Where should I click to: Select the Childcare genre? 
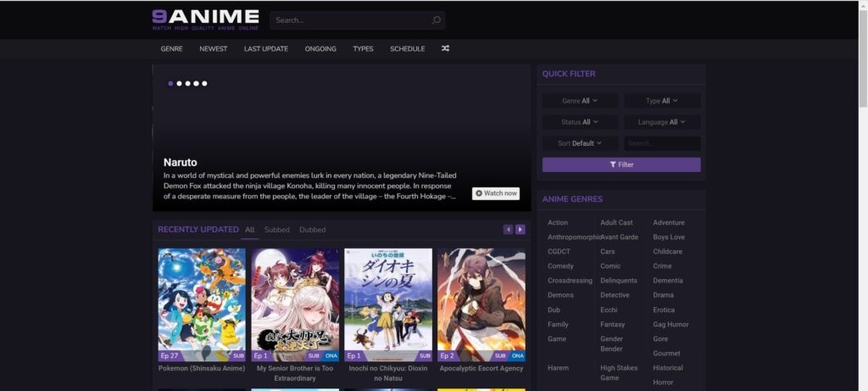(667, 251)
